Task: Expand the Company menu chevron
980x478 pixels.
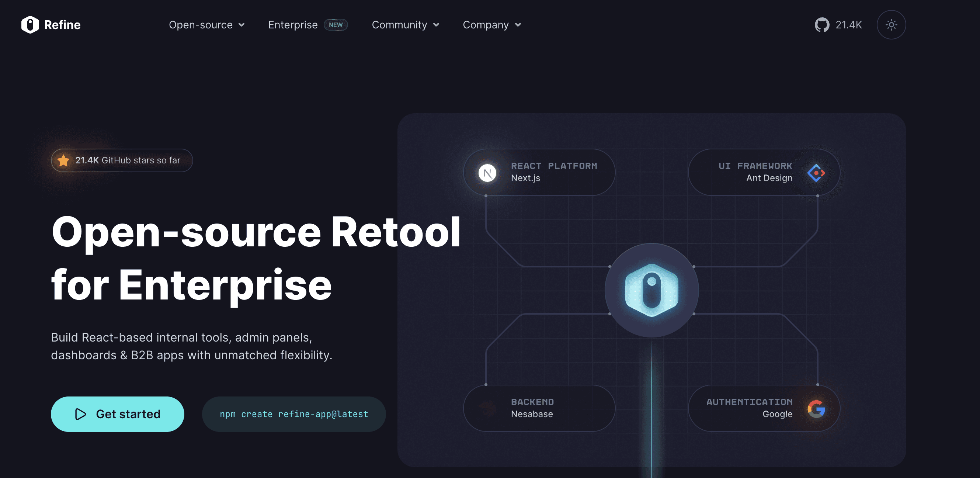Action: coord(518,25)
